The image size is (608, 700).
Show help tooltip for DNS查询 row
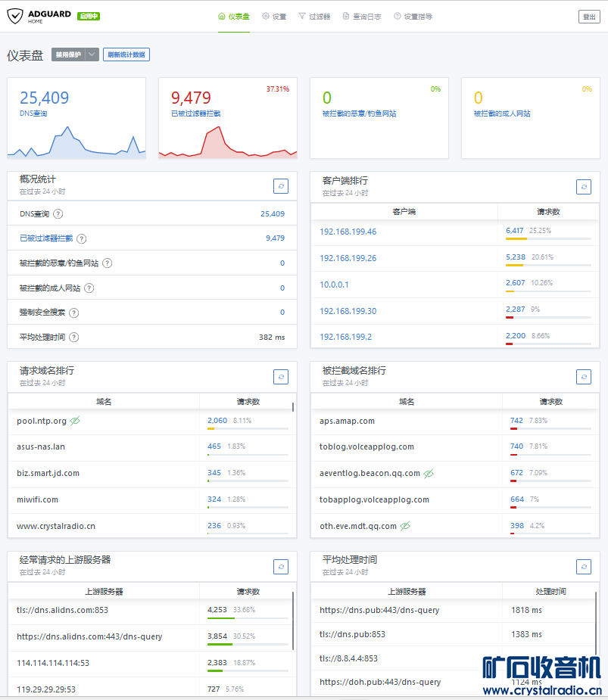pyautogui.click(x=58, y=214)
